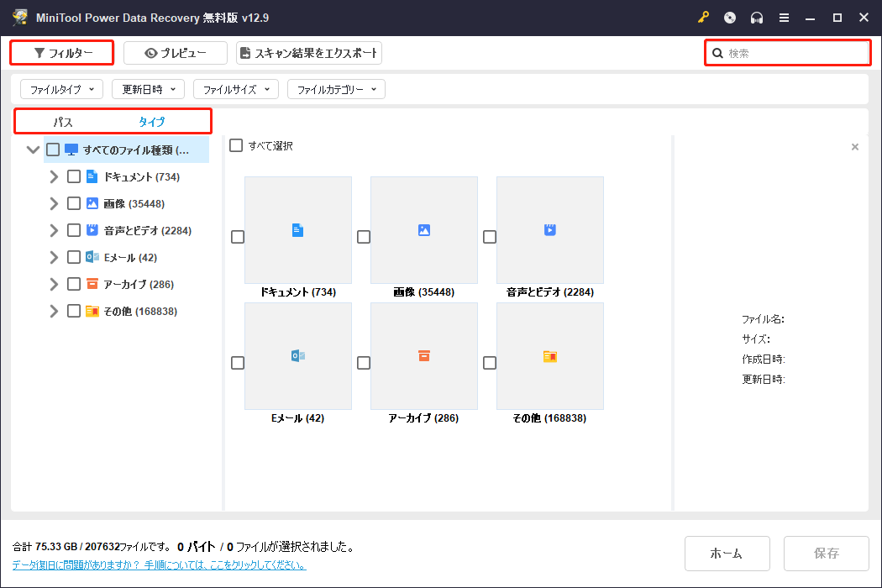
Task: Select the その他 (168838) tree label
Action: [x=140, y=311]
